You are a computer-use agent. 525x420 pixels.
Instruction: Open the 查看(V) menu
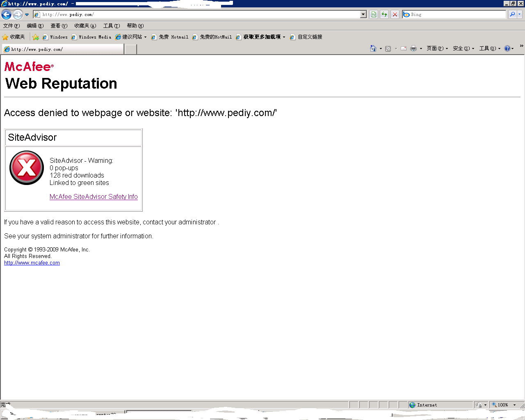click(x=59, y=26)
